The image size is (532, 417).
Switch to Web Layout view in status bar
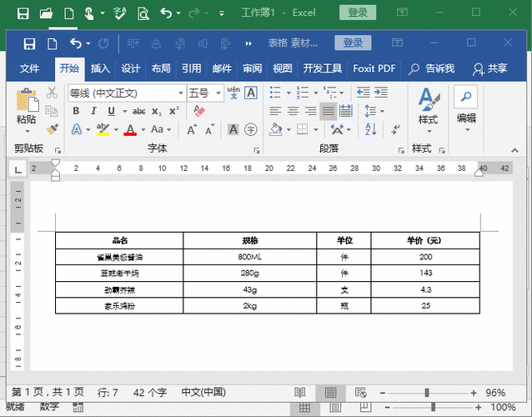(361, 393)
